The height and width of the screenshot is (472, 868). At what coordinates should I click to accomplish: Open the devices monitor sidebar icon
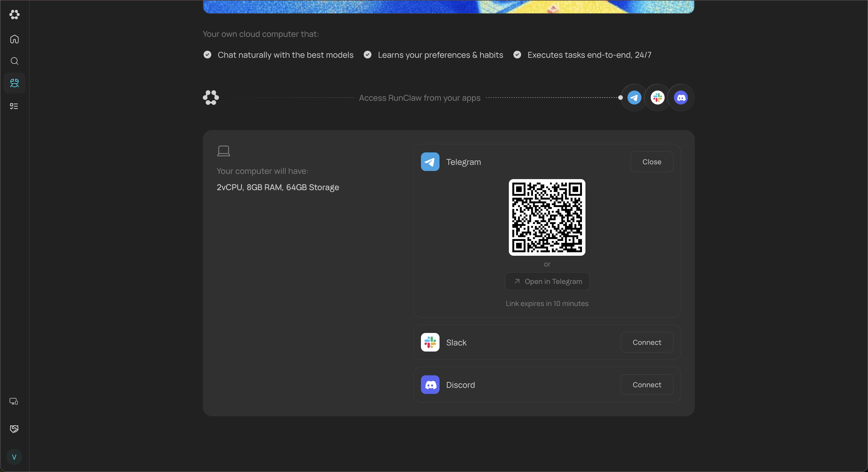[14, 401]
